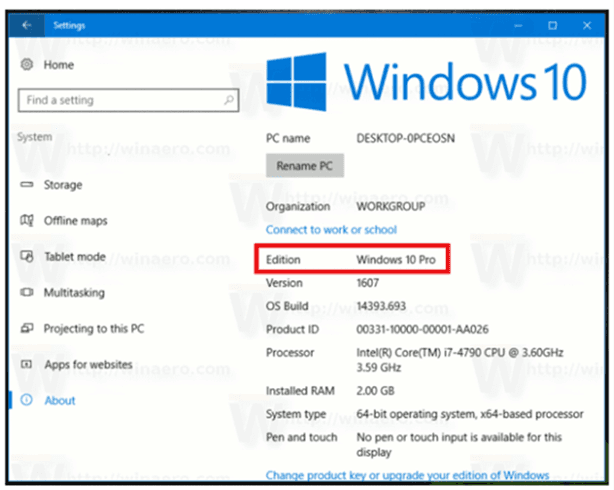Switch to Tablet mode settings
Viewport: 614px width, 490px height.
(75, 257)
